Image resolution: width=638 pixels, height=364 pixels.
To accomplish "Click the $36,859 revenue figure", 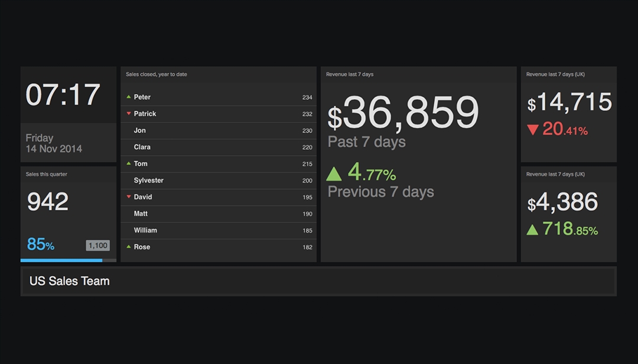I will [x=403, y=113].
